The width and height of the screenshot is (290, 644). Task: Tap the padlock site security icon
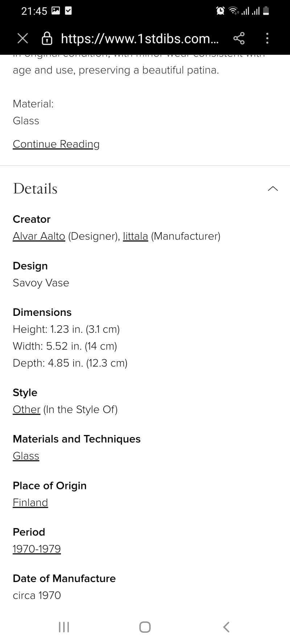click(47, 38)
